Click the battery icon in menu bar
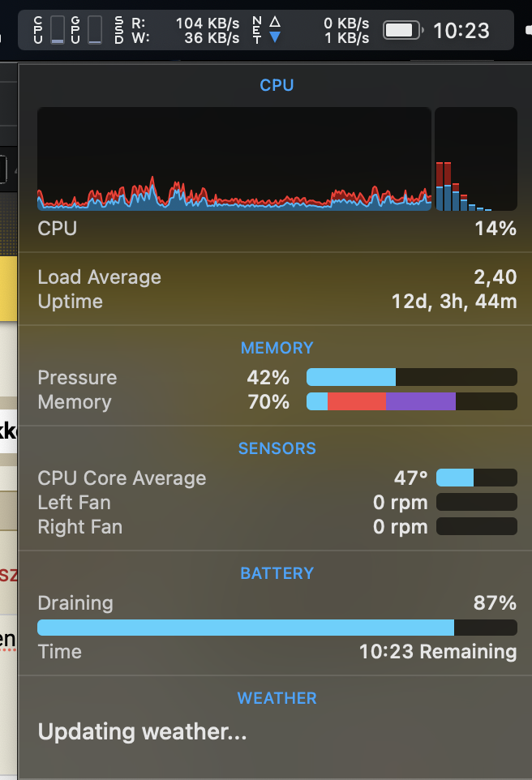The width and height of the screenshot is (532, 780). click(x=402, y=31)
